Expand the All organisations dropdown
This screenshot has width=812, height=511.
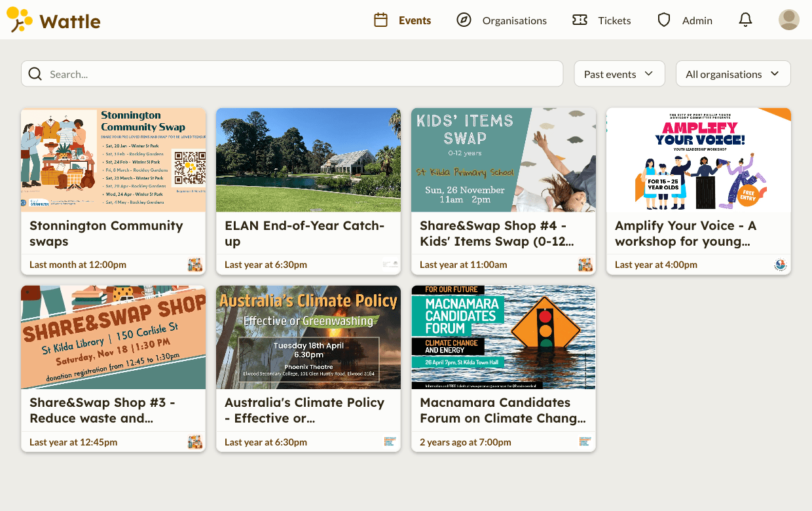click(732, 73)
